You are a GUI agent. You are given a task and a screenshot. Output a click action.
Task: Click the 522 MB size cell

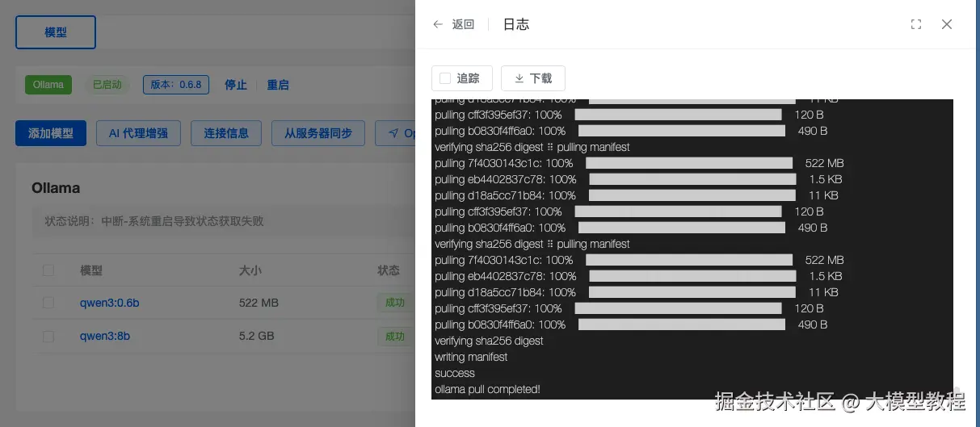coord(259,303)
